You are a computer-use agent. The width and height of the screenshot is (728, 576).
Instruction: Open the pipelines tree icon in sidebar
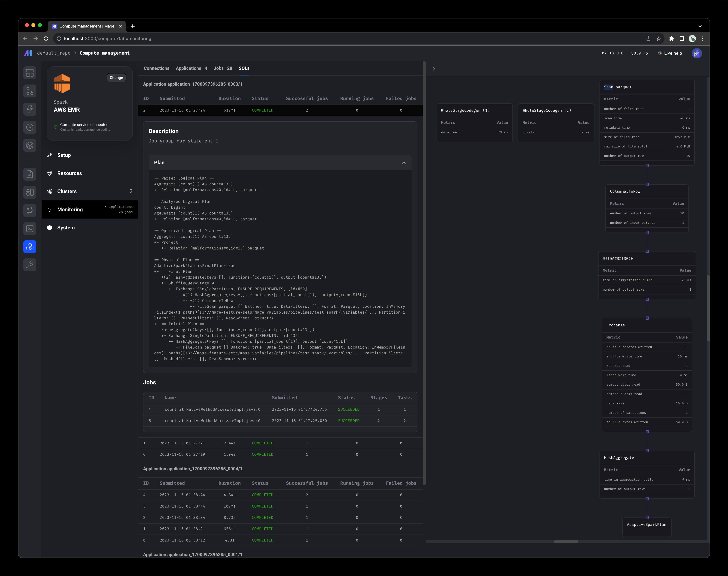pyautogui.click(x=30, y=91)
